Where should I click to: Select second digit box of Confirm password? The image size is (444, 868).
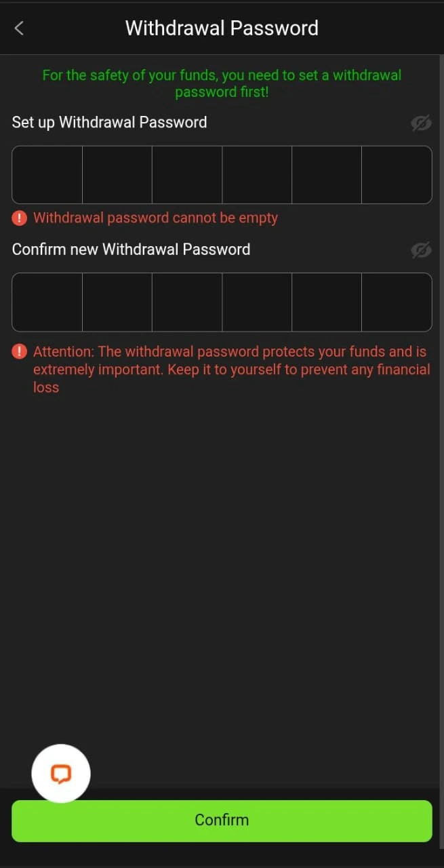pyautogui.click(x=117, y=302)
